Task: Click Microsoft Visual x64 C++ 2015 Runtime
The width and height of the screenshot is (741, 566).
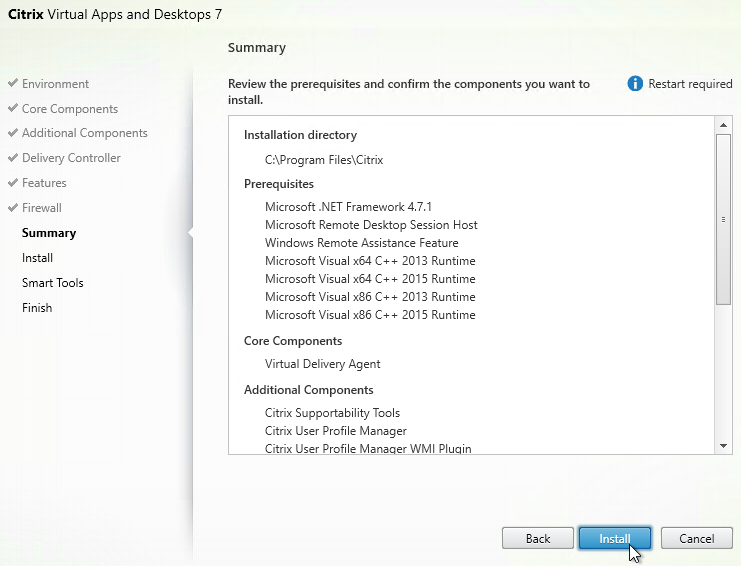Action: 370,279
